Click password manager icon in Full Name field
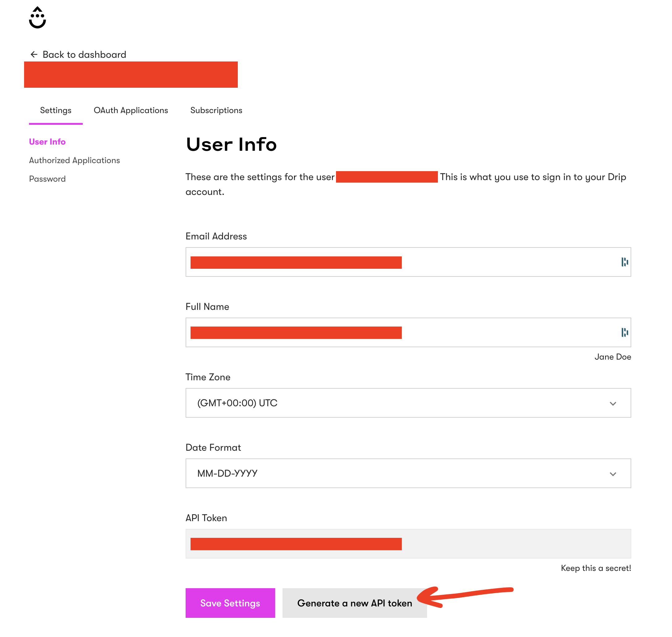This screenshot has height=637, width=672. 624,332
